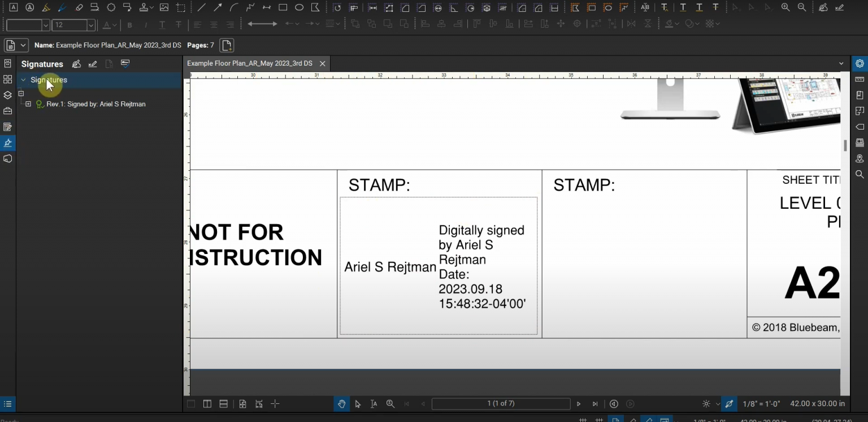Screen dimensions: 868x422
Task: Select the Arrow markup tool
Action: (x=218, y=7)
